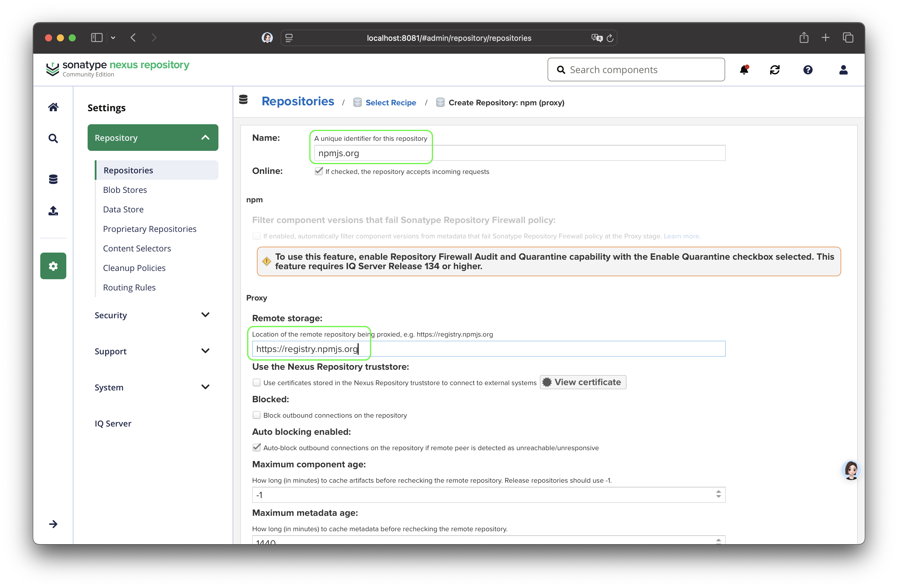Click the Sonatype Nexus Repository logo
Image resolution: width=898 pixels, height=588 pixels.
tap(117, 69)
